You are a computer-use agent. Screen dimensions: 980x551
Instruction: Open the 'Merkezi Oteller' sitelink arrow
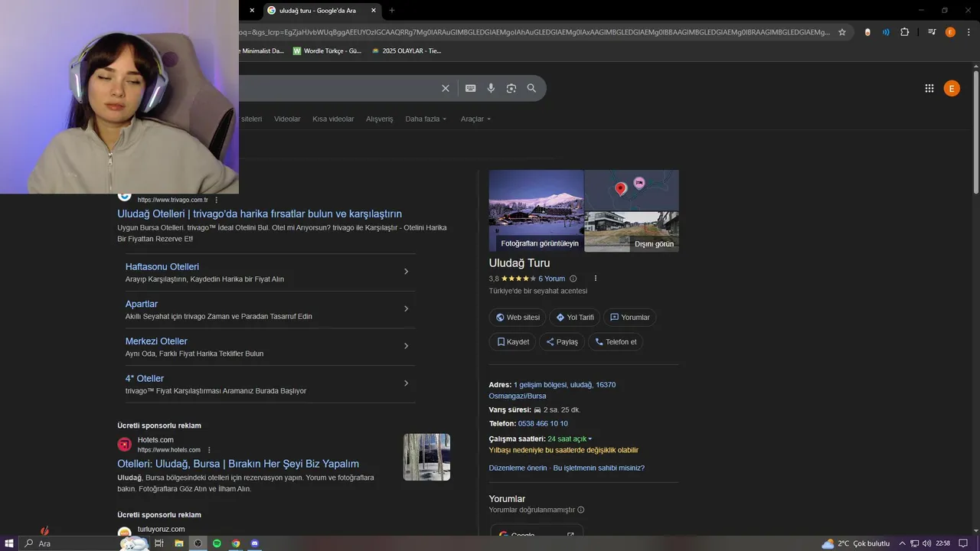[406, 346]
